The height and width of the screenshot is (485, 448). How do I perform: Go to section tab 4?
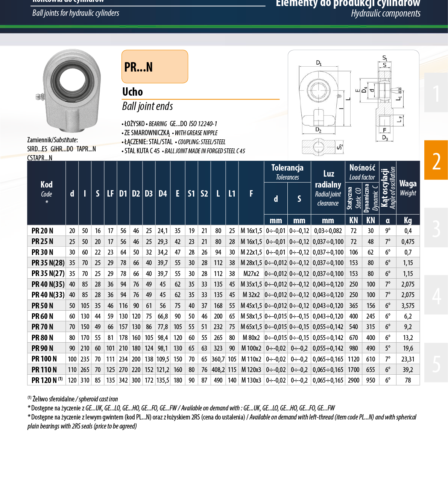click(x=436, y=295)
